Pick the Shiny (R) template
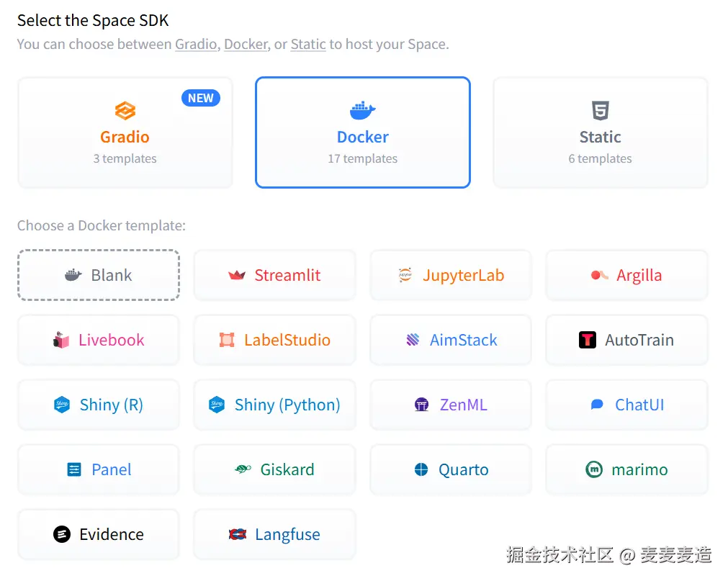The width and height of the screenshot is (728, 581). [99, 405]
